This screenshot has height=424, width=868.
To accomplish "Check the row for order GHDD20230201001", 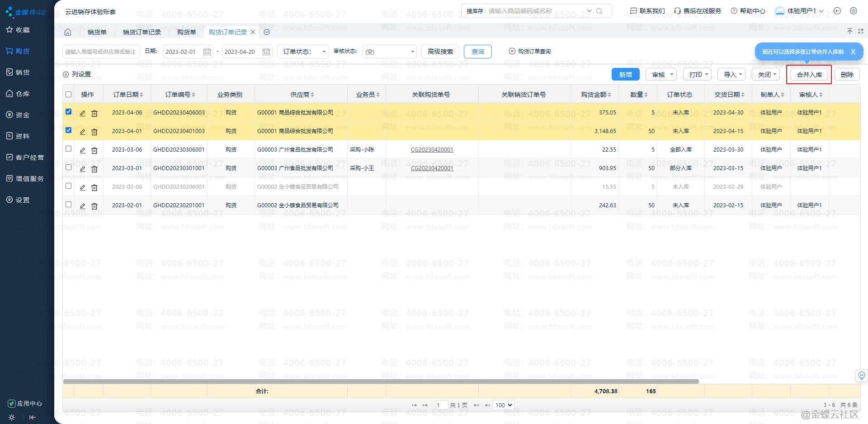I will [69, 205].
